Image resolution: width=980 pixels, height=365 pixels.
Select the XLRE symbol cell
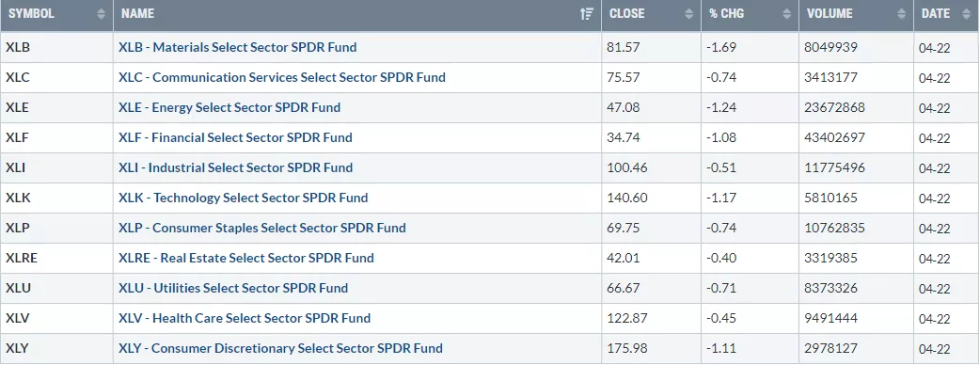(x=56, y=258)
